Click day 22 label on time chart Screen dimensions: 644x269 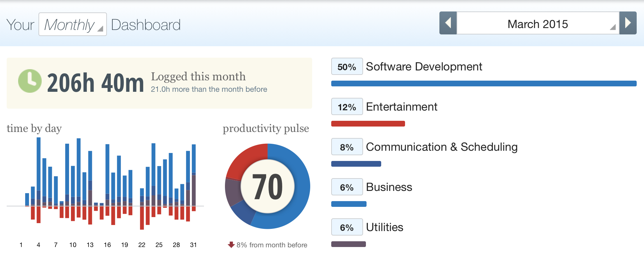coord(142,245)
